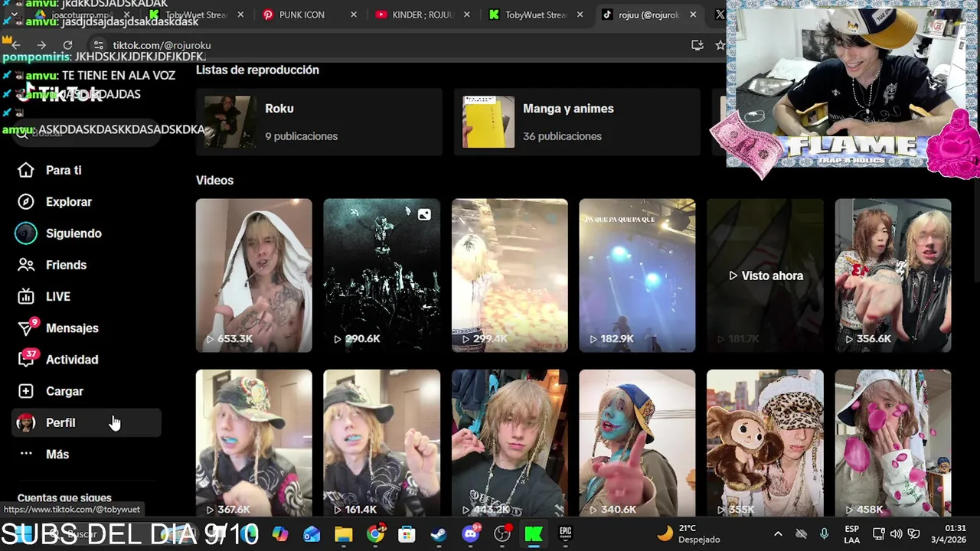This screenshot has width=980, height=551.
Task: Open the ESP LAA language selector
Action: [x=851, y=533]
